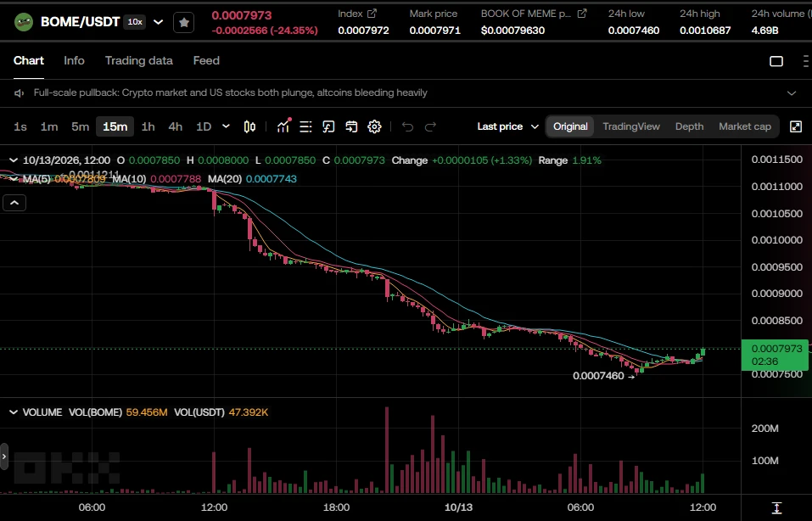Viewport: 812px width, 521px height.
Task: Redo the last chart action
Action: coord(430,126)
